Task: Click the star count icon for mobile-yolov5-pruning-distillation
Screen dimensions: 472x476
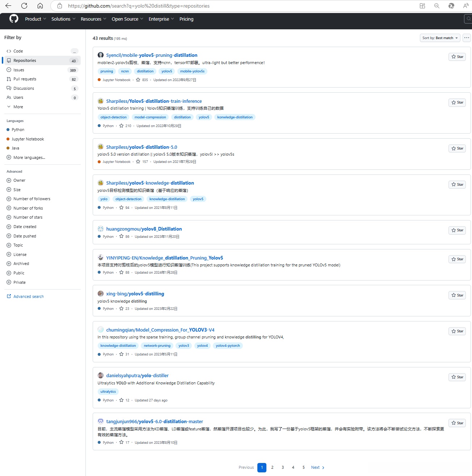Action: 138,80
